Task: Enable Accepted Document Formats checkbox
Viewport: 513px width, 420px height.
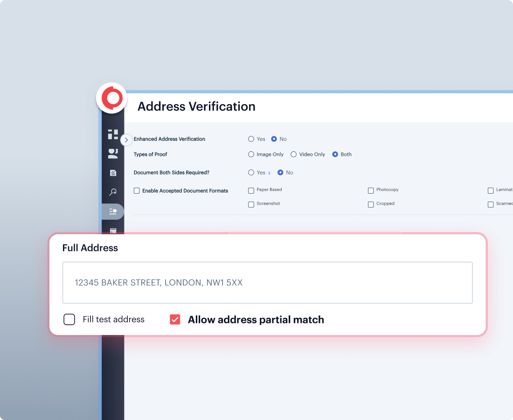Action: coord(137,191)
